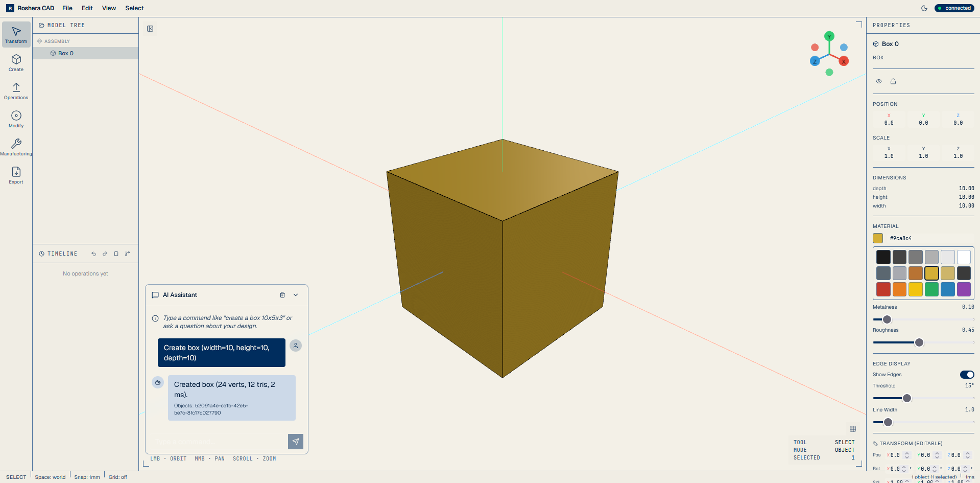Increment Pos Z stepper up arrow
This screenshot has width=980, height=483.
click(968, 453)
